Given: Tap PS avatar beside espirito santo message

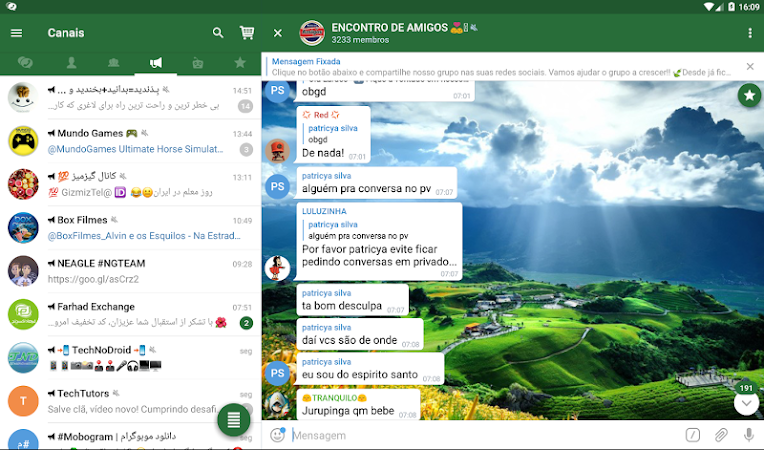Looking at the screenshot, I should pos(277,373).
